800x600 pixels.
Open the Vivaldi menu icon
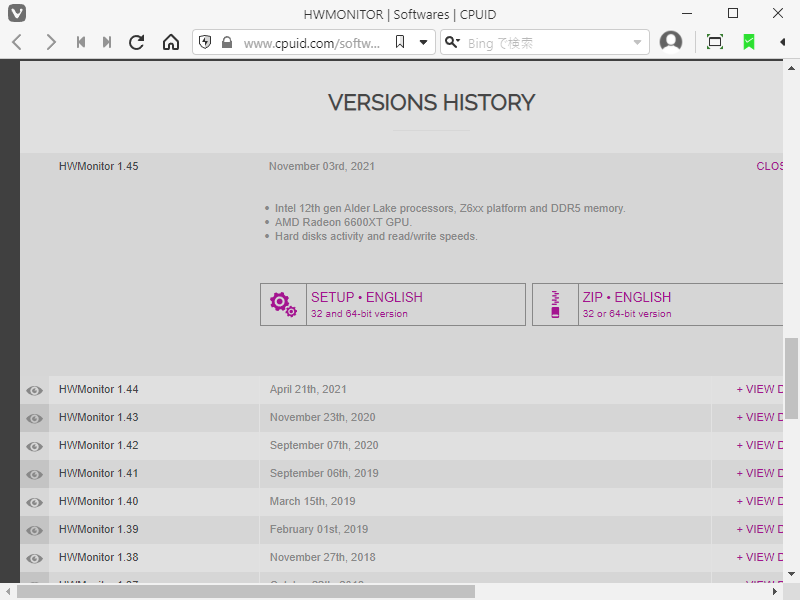click(17, 13)
